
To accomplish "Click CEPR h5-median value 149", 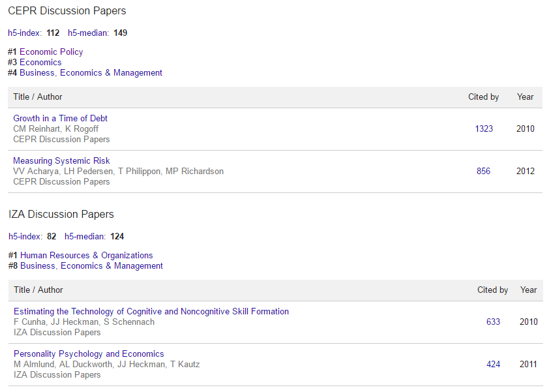I will point(121,33).
